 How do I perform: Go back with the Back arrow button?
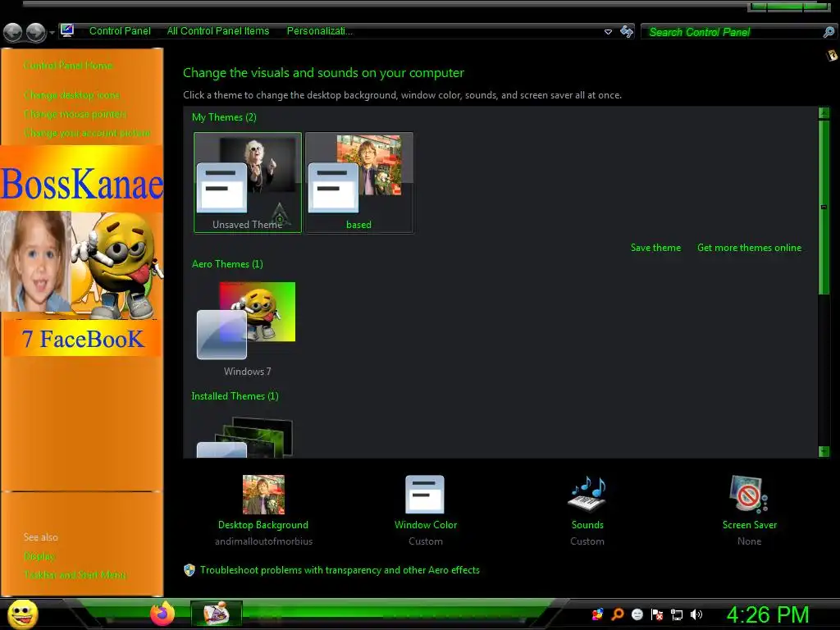click(12, 32)
